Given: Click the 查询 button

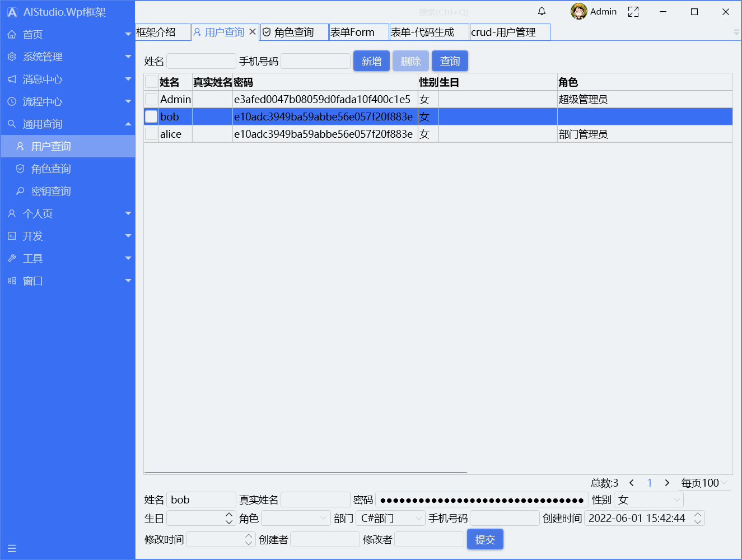Looking at the screenshot, I should pos(450,61).
